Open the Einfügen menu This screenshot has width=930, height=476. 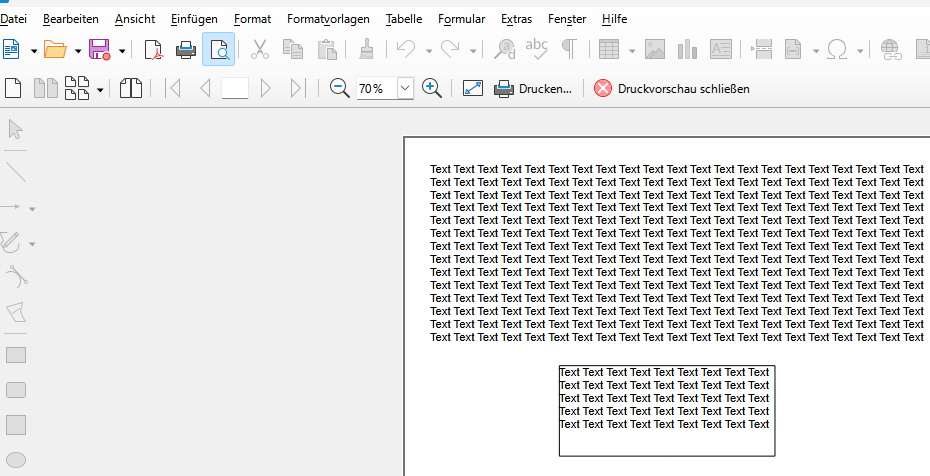[194, 19]
